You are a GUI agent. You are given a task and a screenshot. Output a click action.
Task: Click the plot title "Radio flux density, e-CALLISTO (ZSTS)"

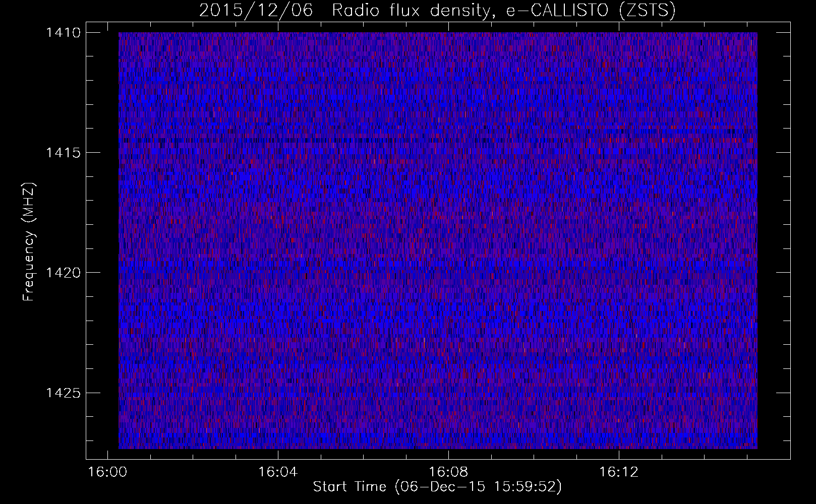(x=503, y=11)
